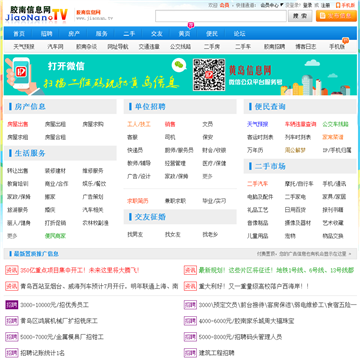Click the JiaoNan TV site logo
Viewport: 360px width, 360px height.
(x=36, y=14)
